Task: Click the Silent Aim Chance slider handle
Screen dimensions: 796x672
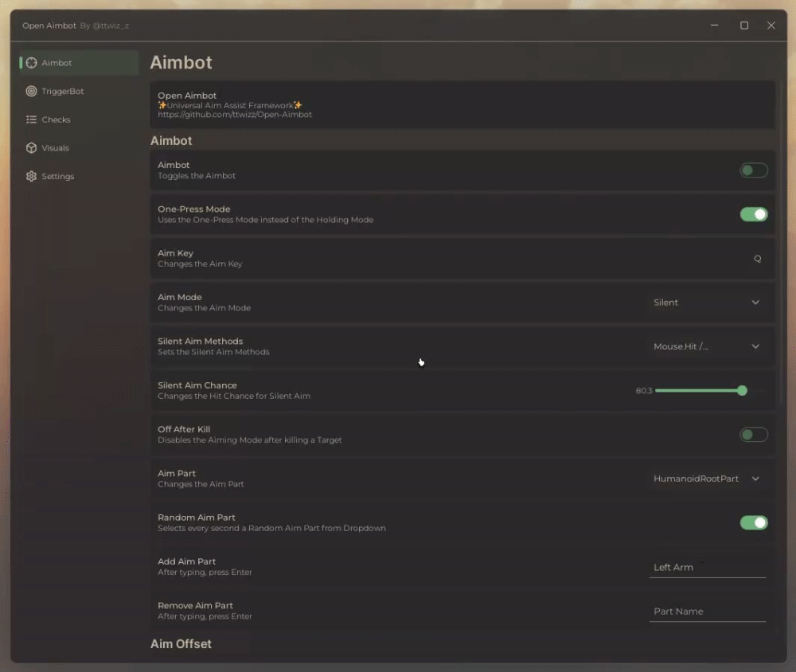Action: click(742, 391)
